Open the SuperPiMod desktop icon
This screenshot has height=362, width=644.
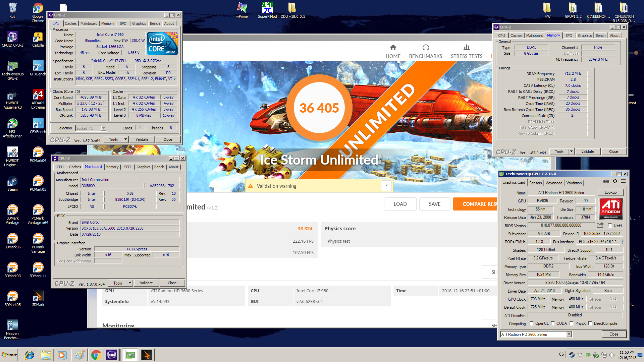[267, 10]
